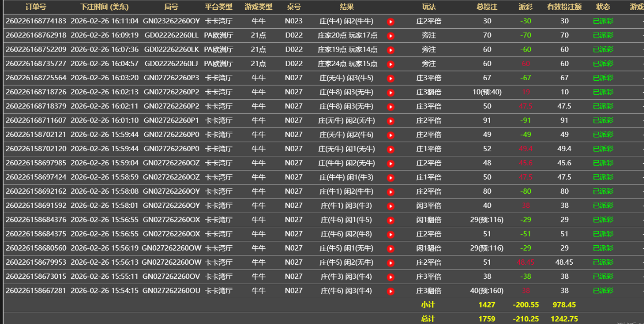View replay for order 260226158684376
This screenshot has height=324, width=644.
pyautogui.click(x=390, y=220)
